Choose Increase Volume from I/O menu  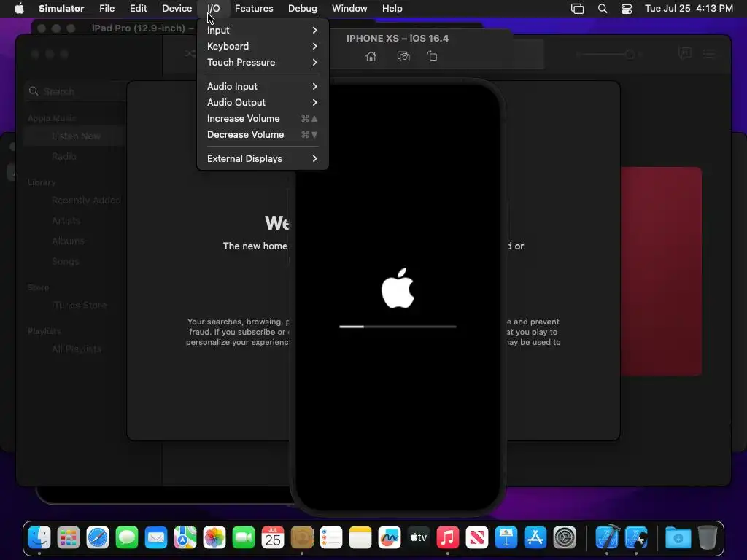[x=263, y=119]
